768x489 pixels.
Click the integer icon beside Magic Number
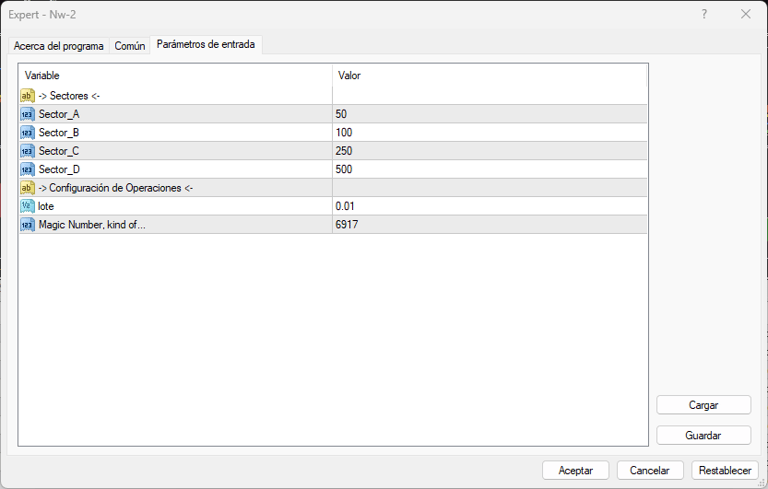[27, 225]
